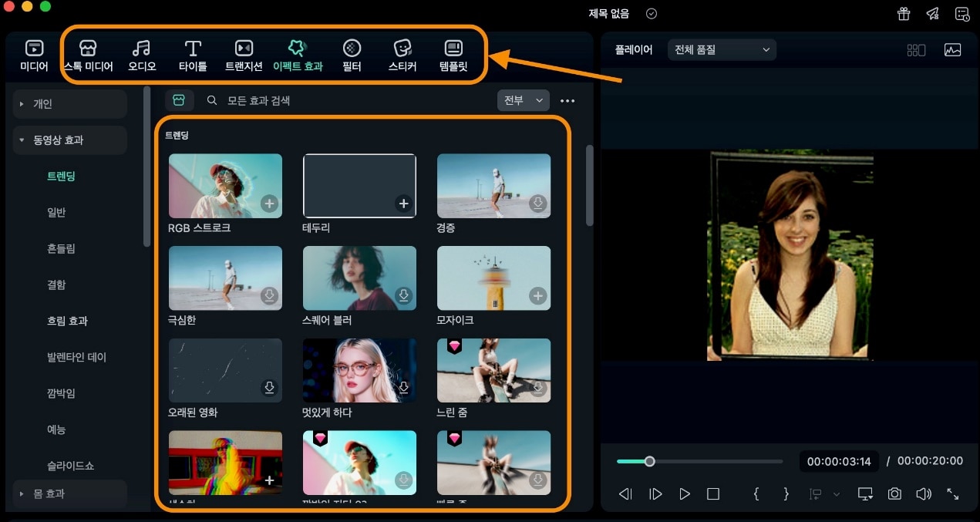Add the RGB 스트로크 effect via plus
Screen dimensions: 980x522
pyautogui.click(x=269, y=204)
